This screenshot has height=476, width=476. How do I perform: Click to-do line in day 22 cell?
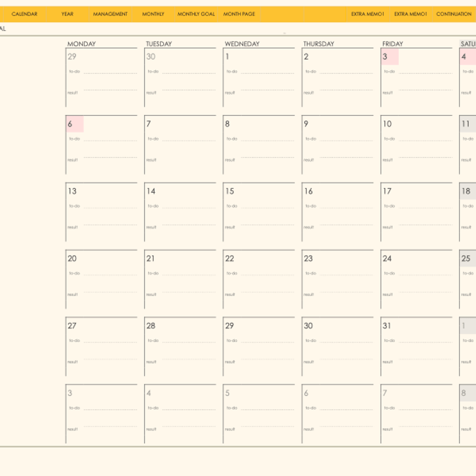pyautogui.click(x=268, y=275)
